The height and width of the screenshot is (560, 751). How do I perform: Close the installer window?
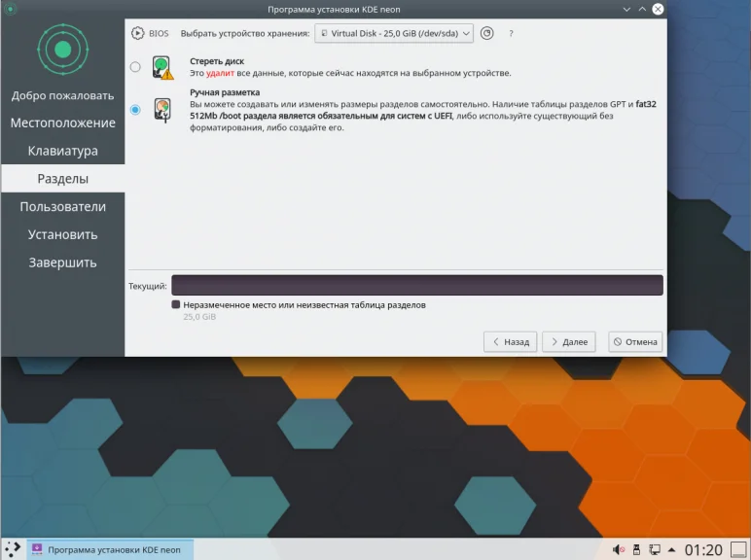click(658, 9)
